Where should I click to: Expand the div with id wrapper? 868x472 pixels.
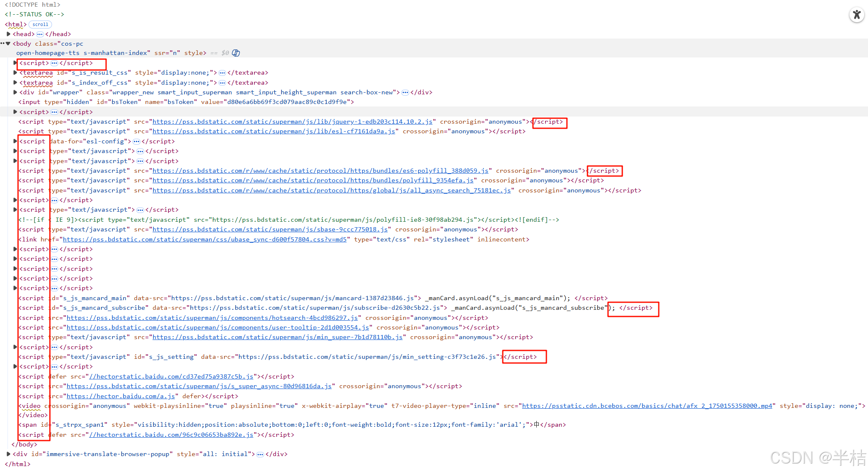pyautogui.click(x=15, y=92)
